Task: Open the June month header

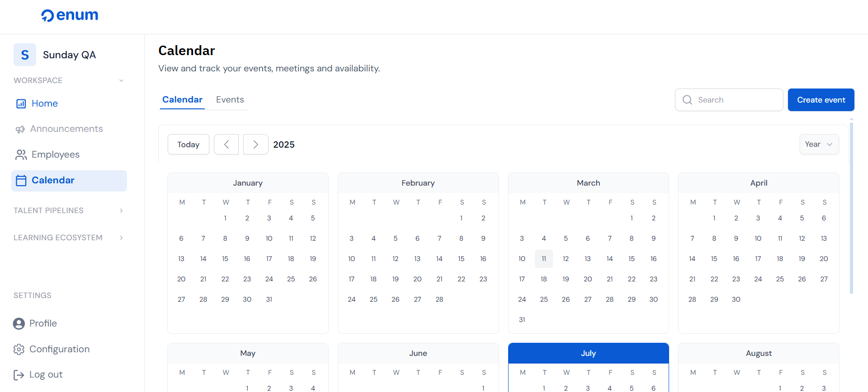Action: [x=418, y=353]
